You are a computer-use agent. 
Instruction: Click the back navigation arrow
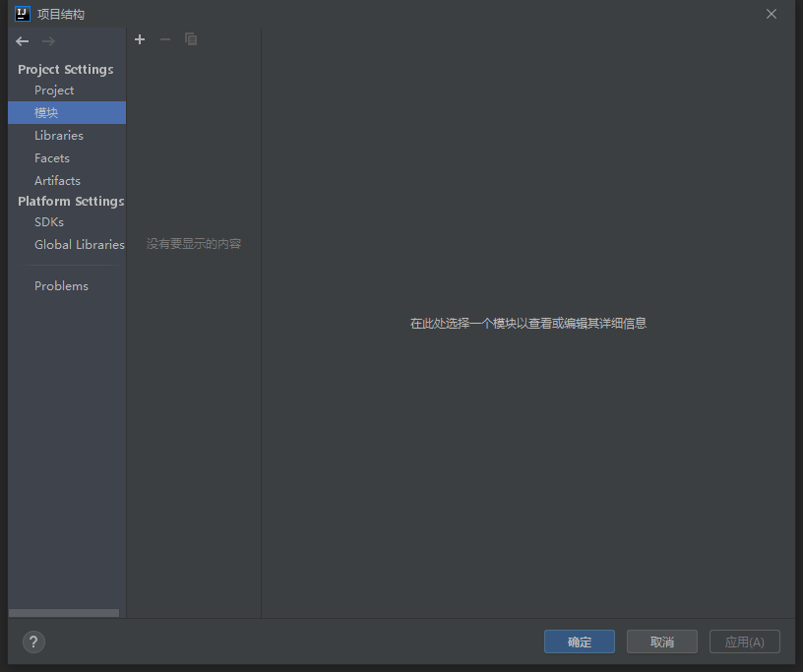[23, 41]
